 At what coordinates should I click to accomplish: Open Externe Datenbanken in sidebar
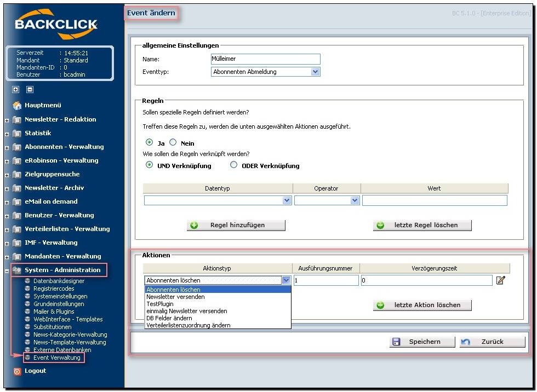(62, 350)
